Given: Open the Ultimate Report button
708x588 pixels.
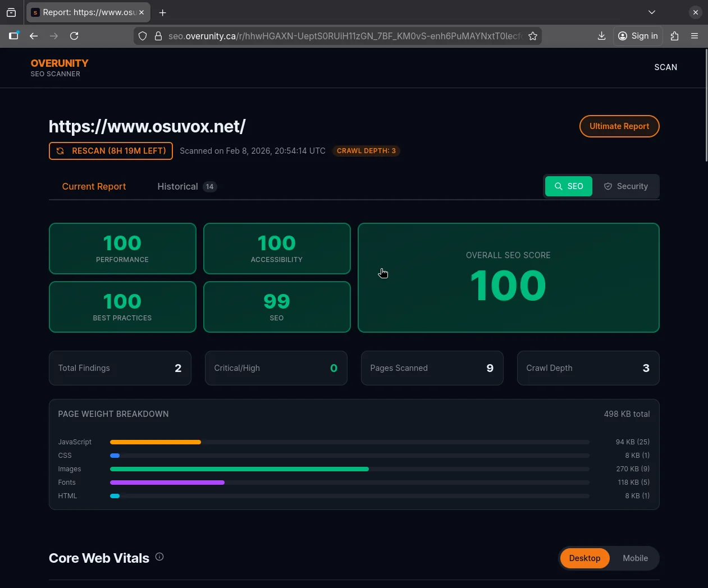Looking at the screenshot, I should click(x=619, y=126).
